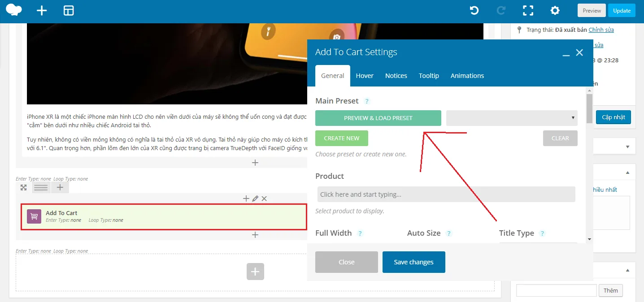Open the preset selection dropdown
The width and height of the screenshot is (644, 302).
512,118
